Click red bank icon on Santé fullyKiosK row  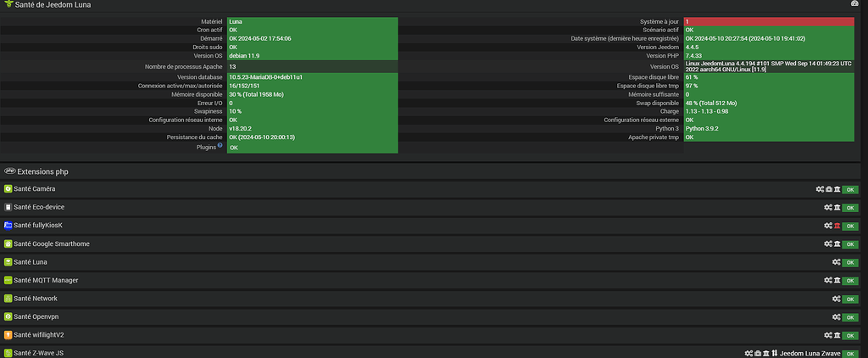(x=836, y=226)
